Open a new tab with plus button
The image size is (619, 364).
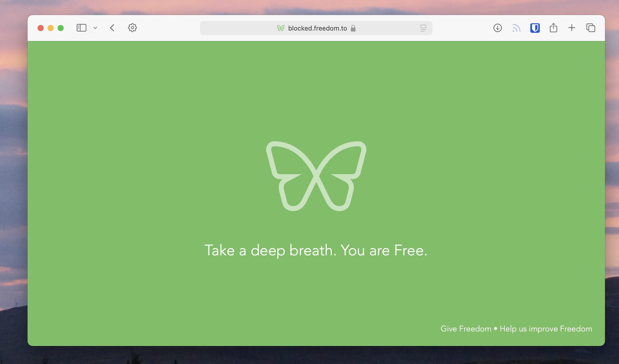click(572, 28)
